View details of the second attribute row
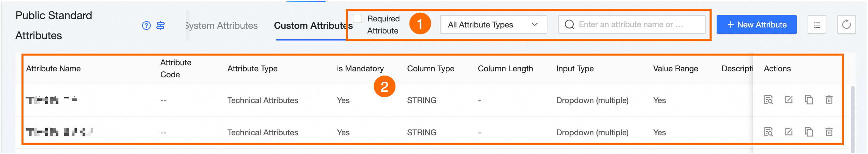Screen dimensions: 868x154 (768, 132)
